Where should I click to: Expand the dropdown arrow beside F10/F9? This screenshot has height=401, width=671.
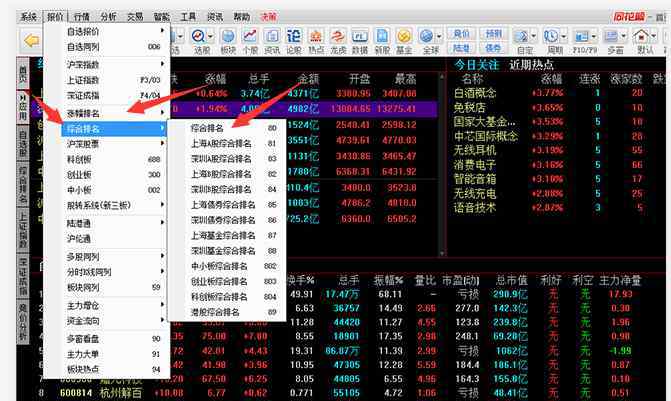[x=594, y=36]
